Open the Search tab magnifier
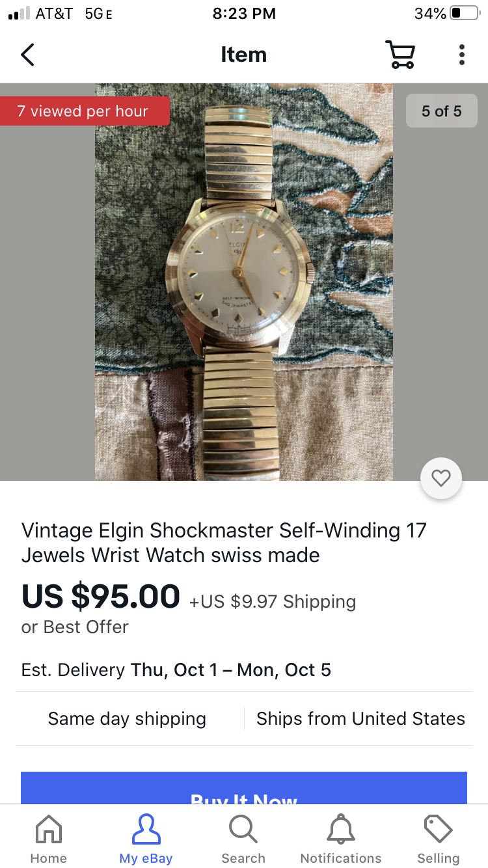Screen dimensions: 488x868 point(243,839)
